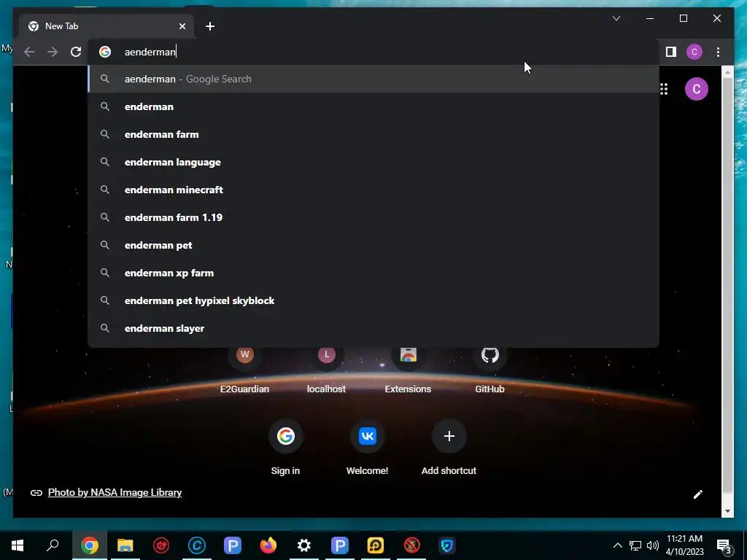Select the 'enderman farm 1.19' suggestion
Viewport: 747px width, 560px height.
[x=373, y=217]
